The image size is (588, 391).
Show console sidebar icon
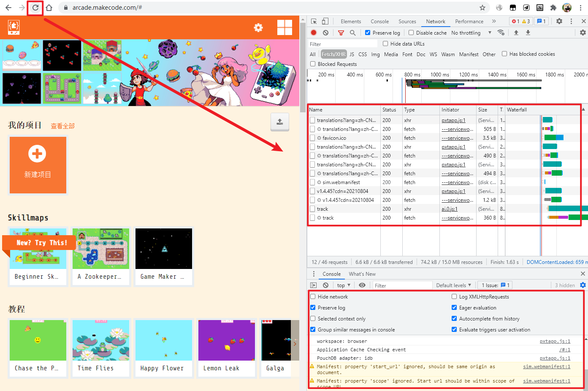tap(313, 285)
